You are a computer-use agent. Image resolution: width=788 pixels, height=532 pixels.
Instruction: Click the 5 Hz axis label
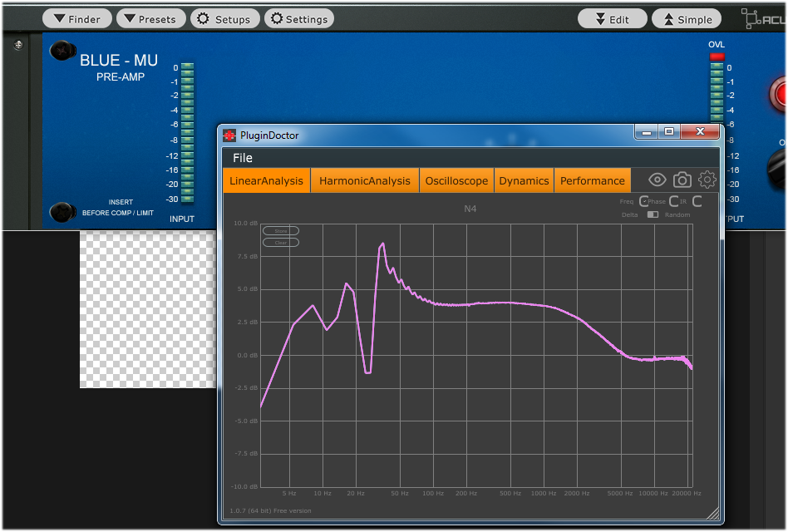pyautogui.click(x=289, y=494)
